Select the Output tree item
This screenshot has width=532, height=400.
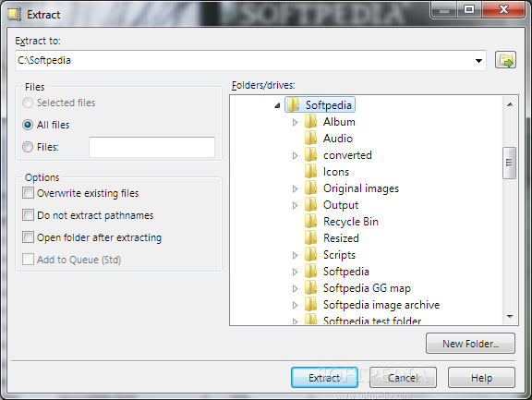[341, 204]
